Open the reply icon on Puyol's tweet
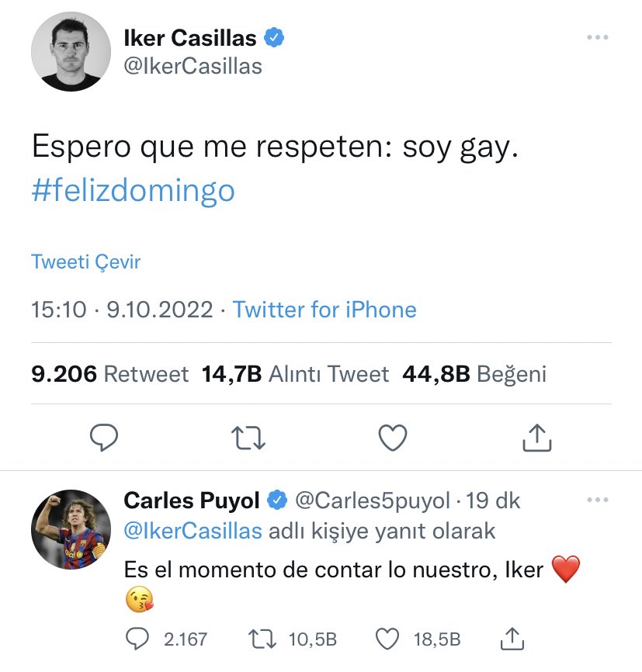This screenshot has height=672, width=642. (x=137, y=639)
